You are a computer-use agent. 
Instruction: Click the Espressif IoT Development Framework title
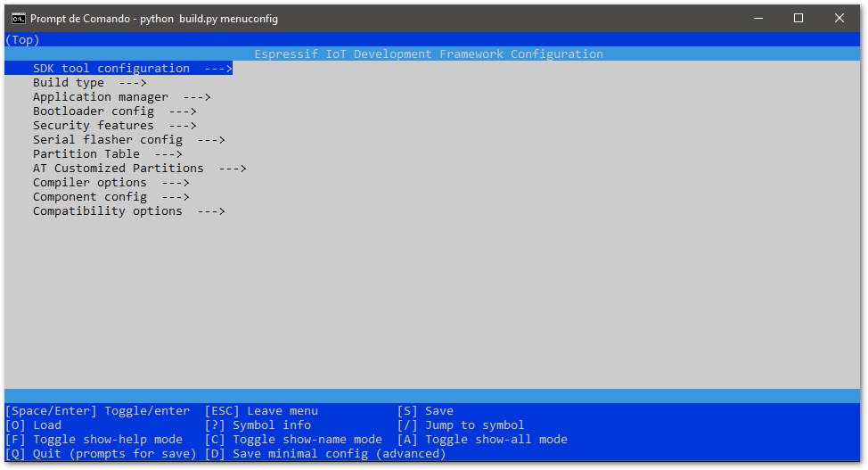tap(429, 54)
